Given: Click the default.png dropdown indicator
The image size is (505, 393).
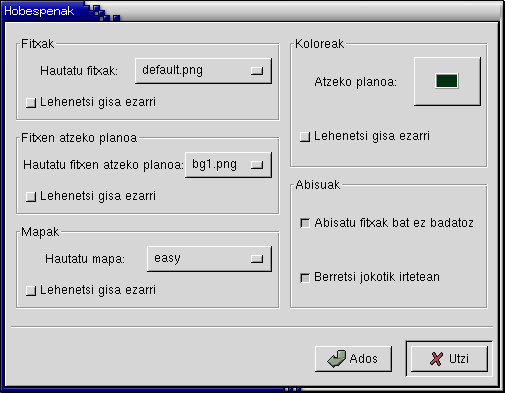Looking at the screenshot, I should pos(257,71).
